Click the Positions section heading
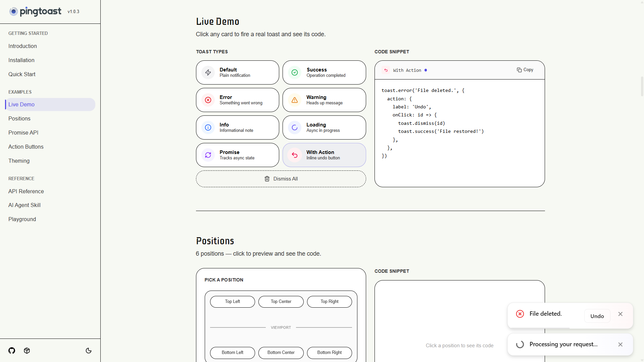Image resolution: width=644 pixels, height=362 pixels. pos(215,241)
